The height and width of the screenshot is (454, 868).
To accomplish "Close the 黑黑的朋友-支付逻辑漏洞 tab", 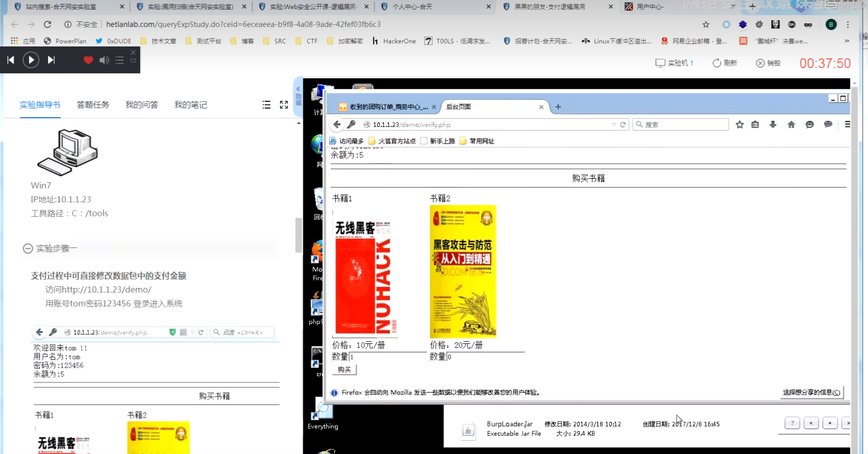I will pyautogui.click(x=611, y=7).
